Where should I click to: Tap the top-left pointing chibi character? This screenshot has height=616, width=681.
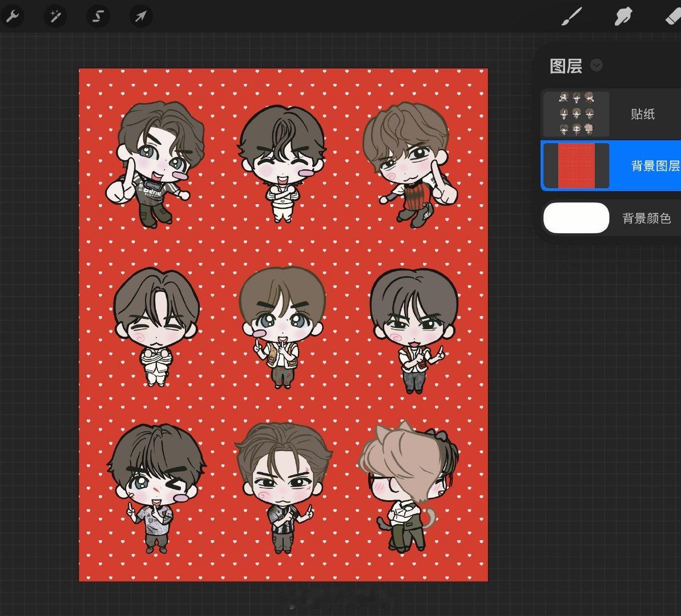154,164
